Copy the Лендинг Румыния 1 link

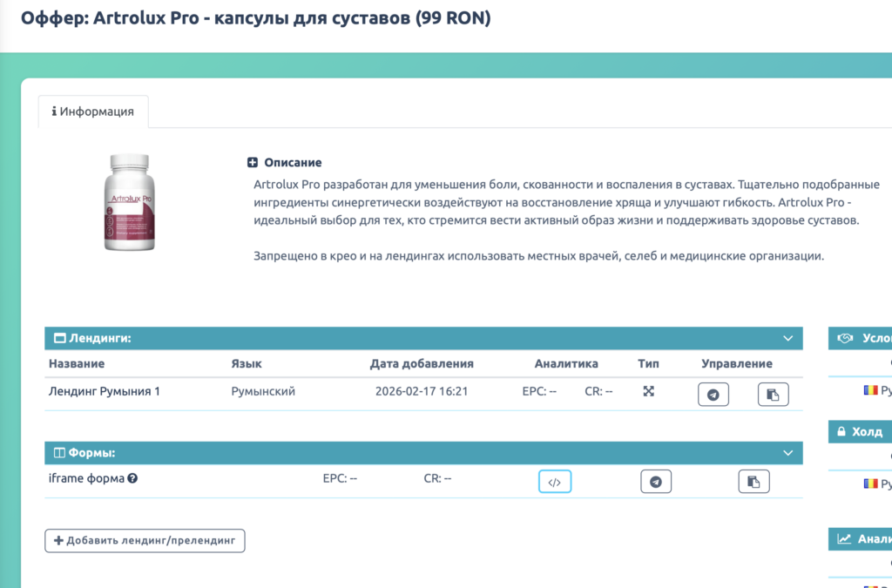(774, 394)
